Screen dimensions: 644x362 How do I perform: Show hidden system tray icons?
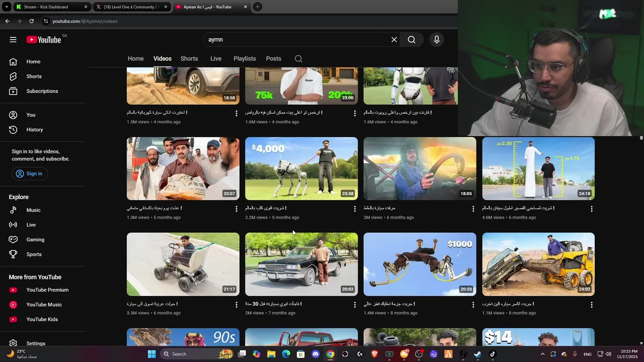coord(542,354)
